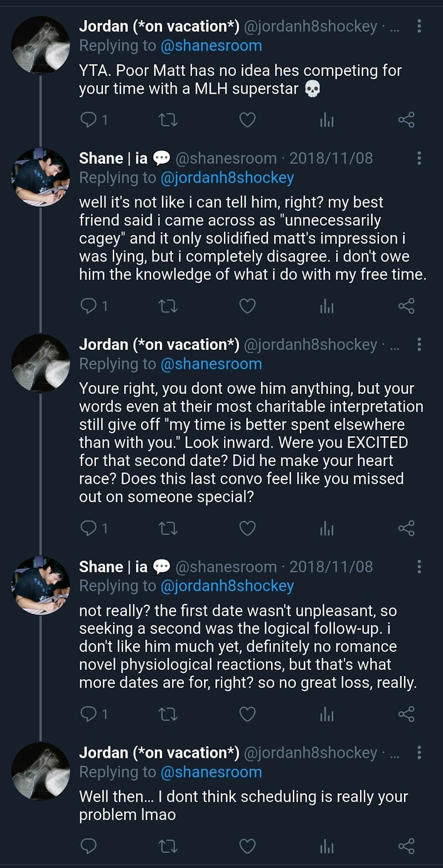Like Jordan's YTA MLH superstar tweet

coord(247,120)
